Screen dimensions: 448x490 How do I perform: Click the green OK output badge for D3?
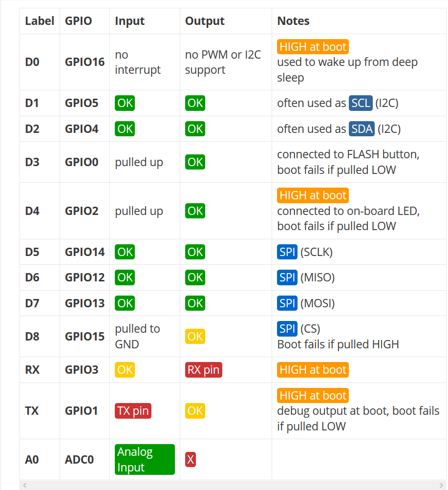(x=195, y=162)
